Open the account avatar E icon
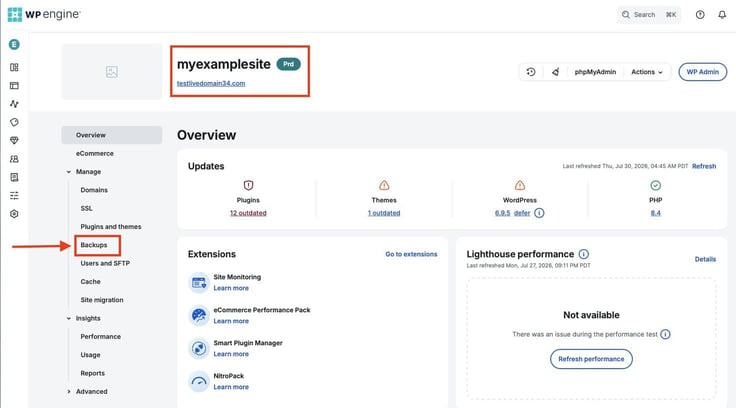Image resolution: width=736 pixels, height=408 pixels. (14, 45)
